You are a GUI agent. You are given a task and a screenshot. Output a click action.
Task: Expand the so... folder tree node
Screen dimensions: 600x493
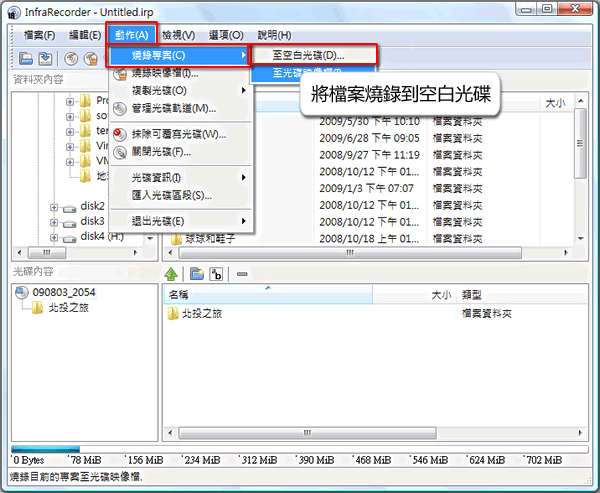click(x=70, y=116)
